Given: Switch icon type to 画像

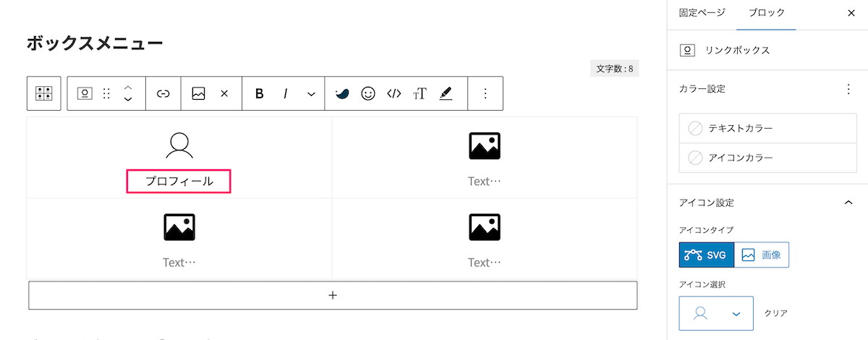Looking at the screenshot, I should (761, 255).
